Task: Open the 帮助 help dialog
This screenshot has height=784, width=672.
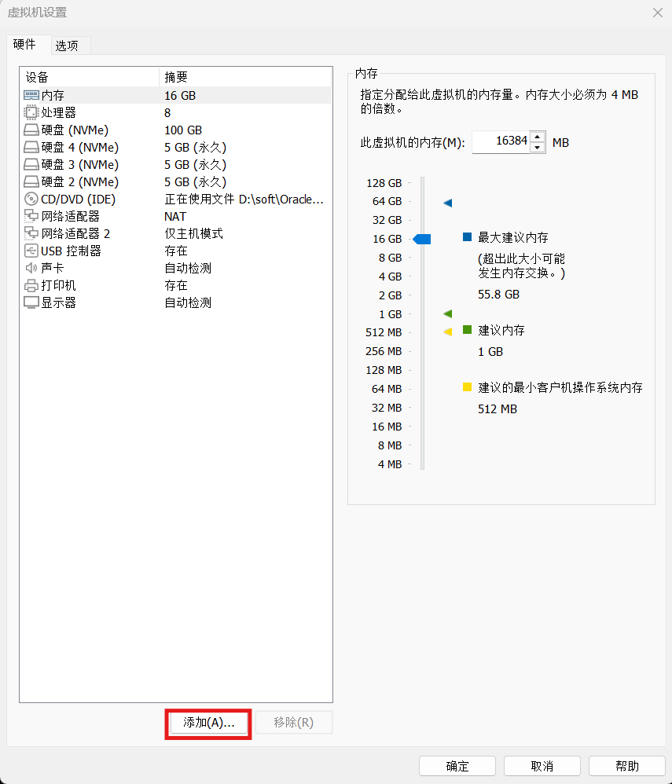Action: tap(626, 766)
